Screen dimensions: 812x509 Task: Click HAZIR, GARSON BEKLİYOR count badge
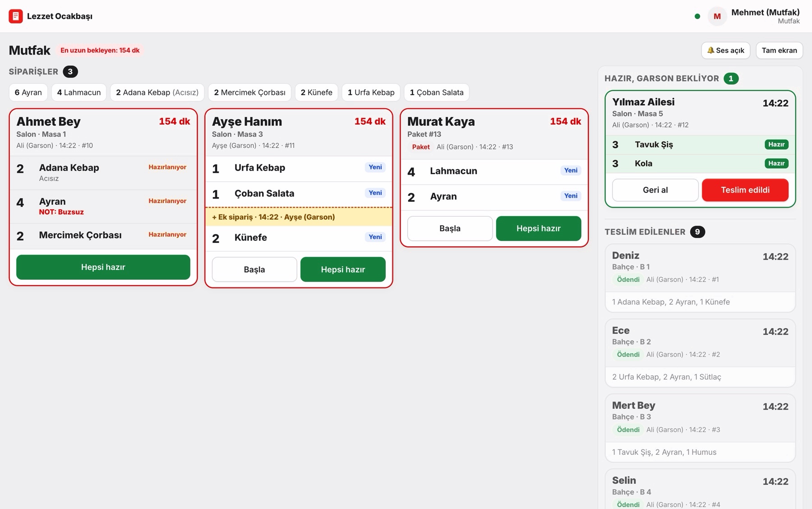coord(731,79)
